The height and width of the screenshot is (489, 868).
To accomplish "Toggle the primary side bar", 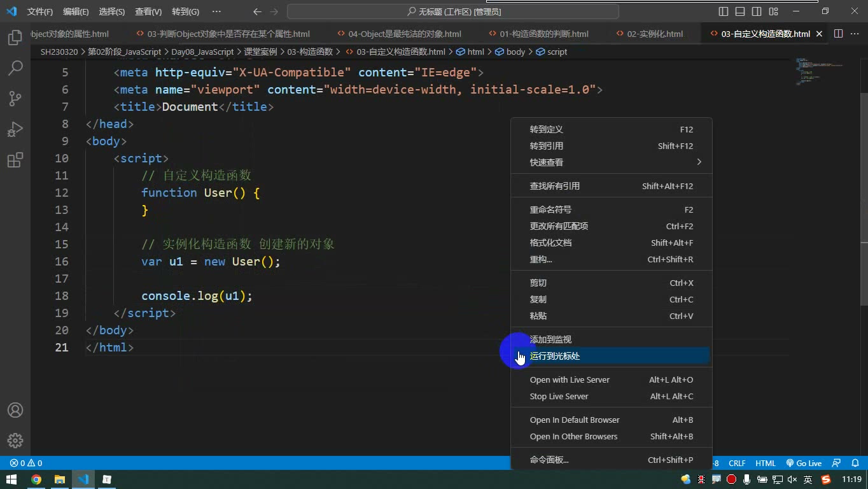I will pos(724,11).
